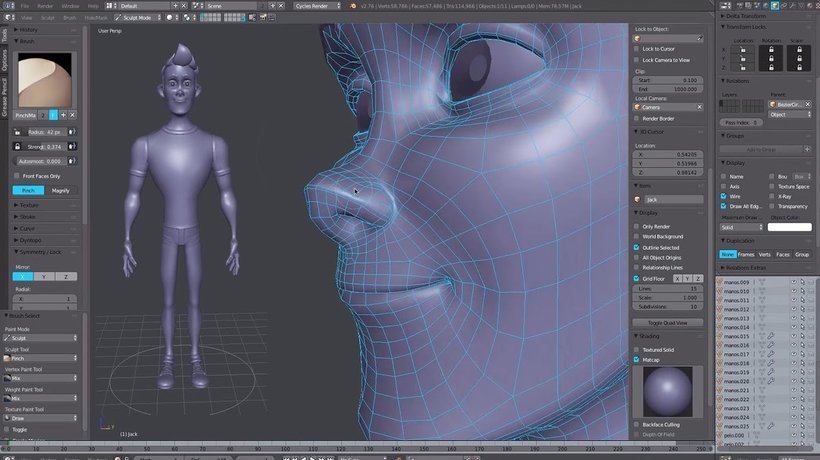Switch to the Grease Pencil tab
The image size is (820, 460).
[x=4, y=97]
